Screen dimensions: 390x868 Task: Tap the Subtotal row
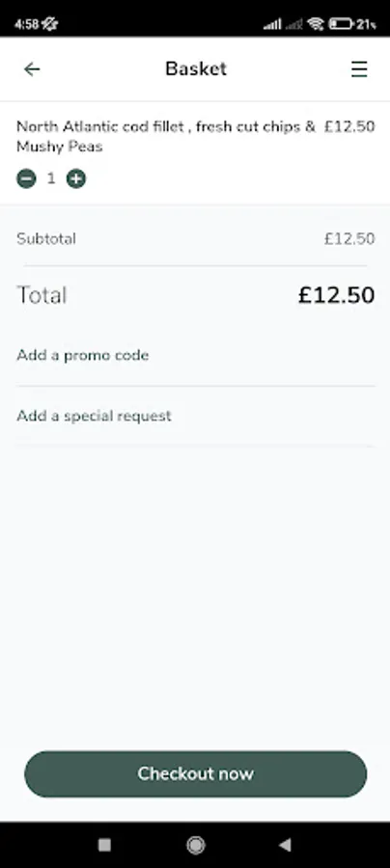coord(195,239)
